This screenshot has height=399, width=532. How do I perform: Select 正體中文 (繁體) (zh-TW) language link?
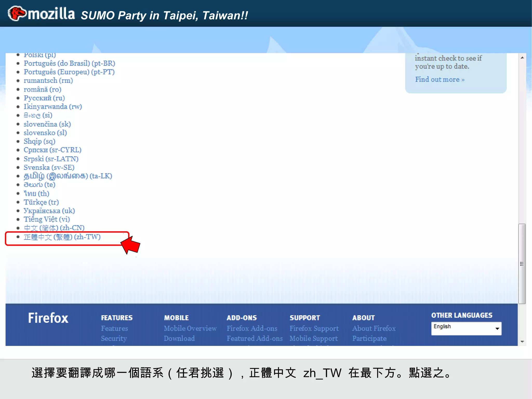point(62,237)
